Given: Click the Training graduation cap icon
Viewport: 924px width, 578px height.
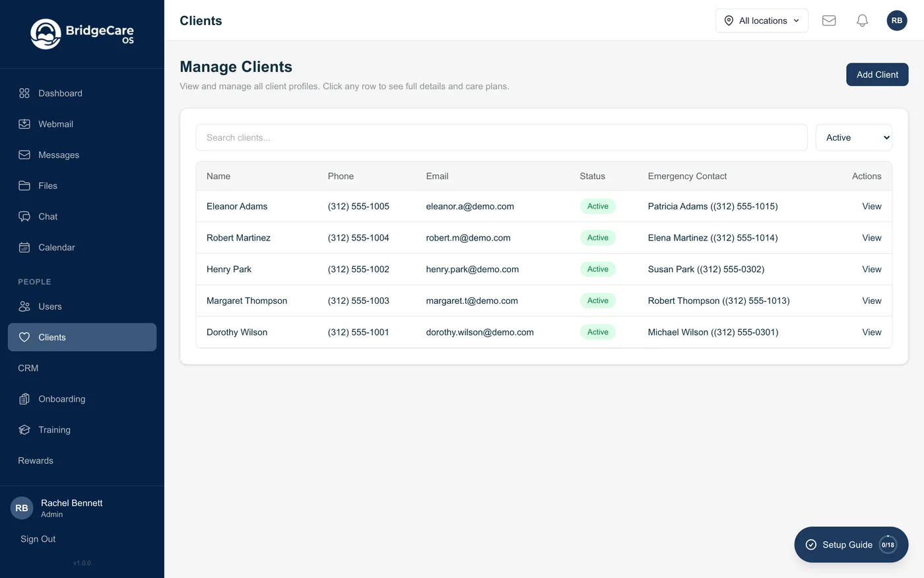Looking at the screenshot, I should pyautogui.click(x=24, y=429).
